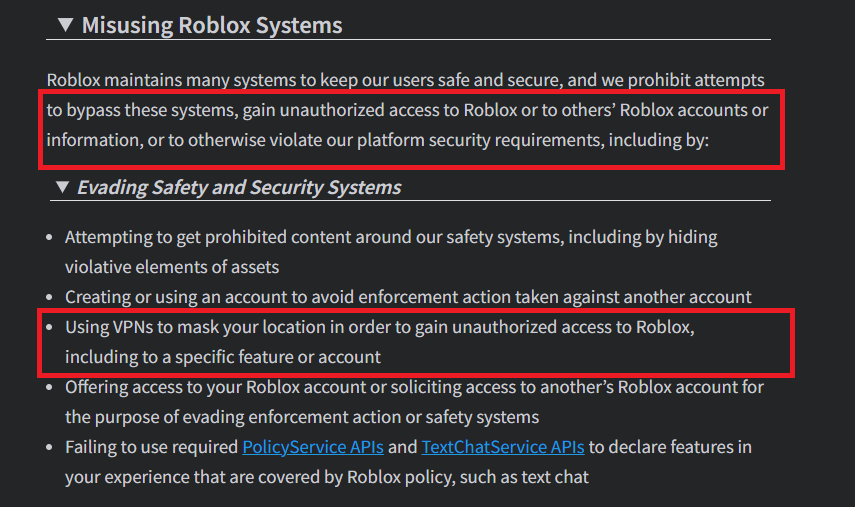Click text 'such as text chat'
This screenshot has height=507, width=855.
coord(524,476)
